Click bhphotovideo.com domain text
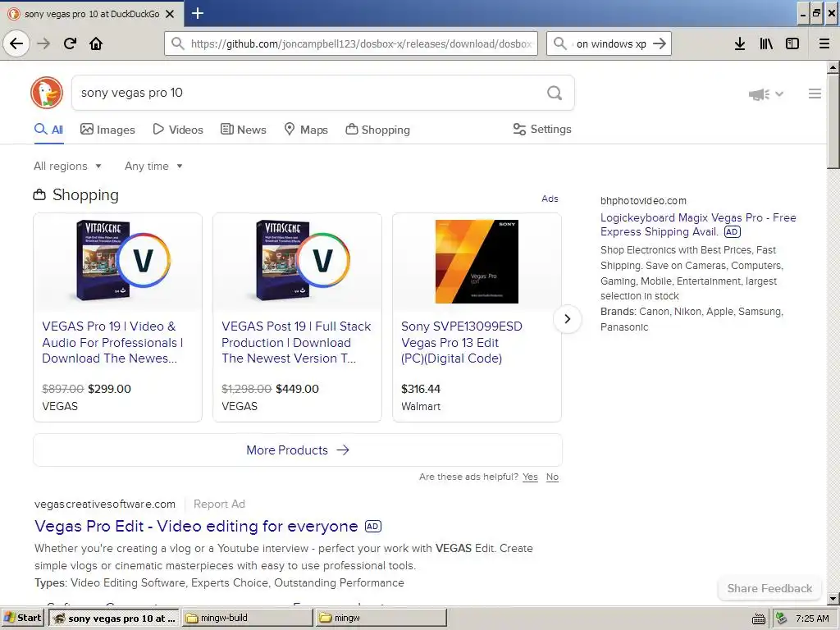840x630 pixels. (643, 201)
